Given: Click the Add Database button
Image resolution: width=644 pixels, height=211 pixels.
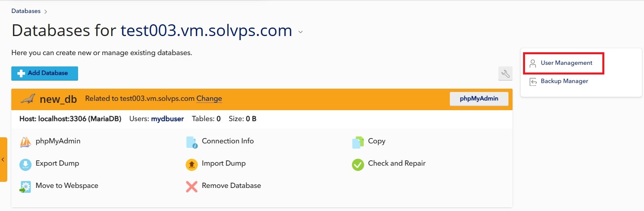Looking at the screenshot, I should point(44,73).
